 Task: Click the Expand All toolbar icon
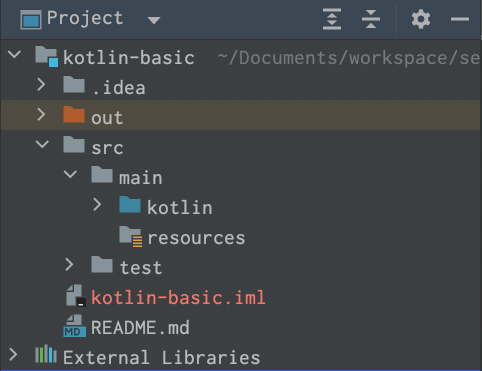point(332,19)
